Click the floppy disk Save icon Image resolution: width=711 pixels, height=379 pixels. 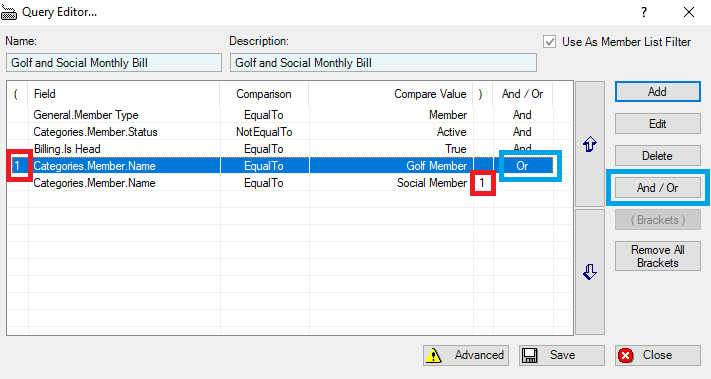[x=530, y=355]
